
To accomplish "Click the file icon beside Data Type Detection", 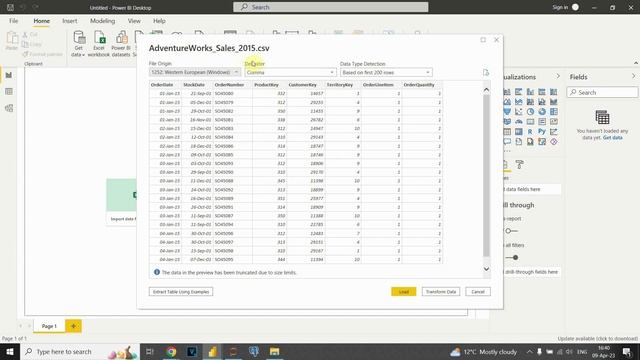I will (x=486, y=73).
